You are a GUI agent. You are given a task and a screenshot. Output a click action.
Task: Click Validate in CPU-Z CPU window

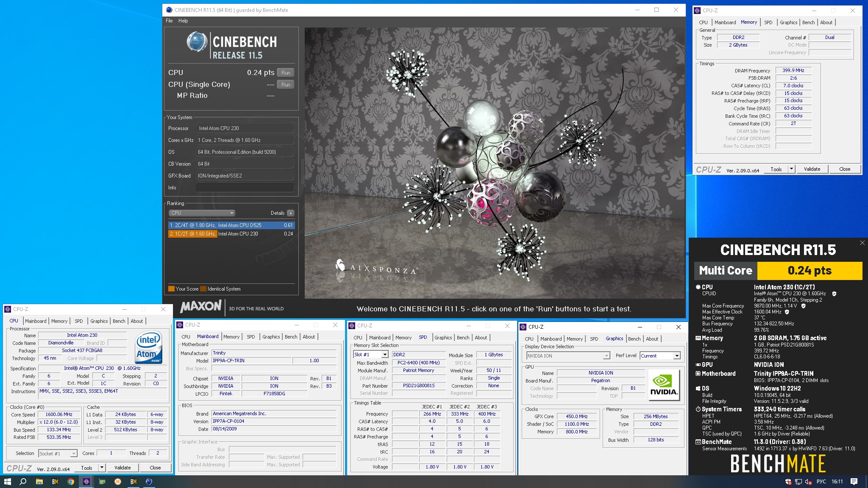point(122,468)
